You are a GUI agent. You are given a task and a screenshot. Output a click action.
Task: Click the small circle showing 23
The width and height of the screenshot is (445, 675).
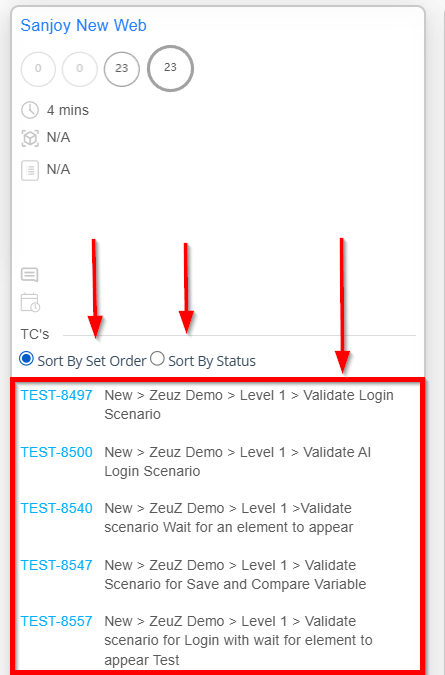(x=122, y=69)
